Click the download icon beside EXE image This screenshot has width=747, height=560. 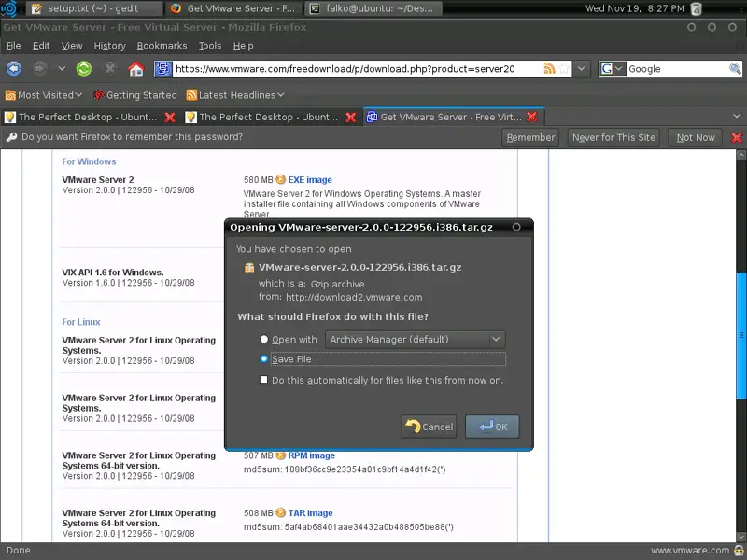coord(281,179)
